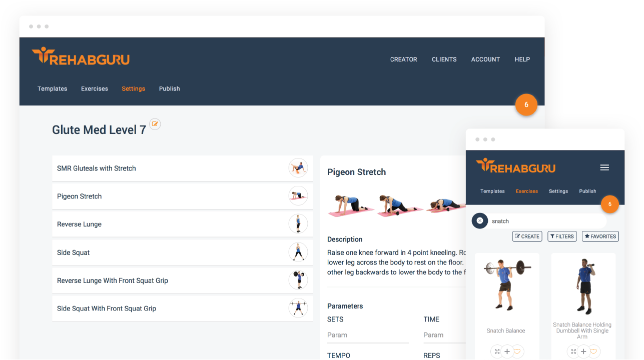Open the FAVORITES list

(600, 236)
